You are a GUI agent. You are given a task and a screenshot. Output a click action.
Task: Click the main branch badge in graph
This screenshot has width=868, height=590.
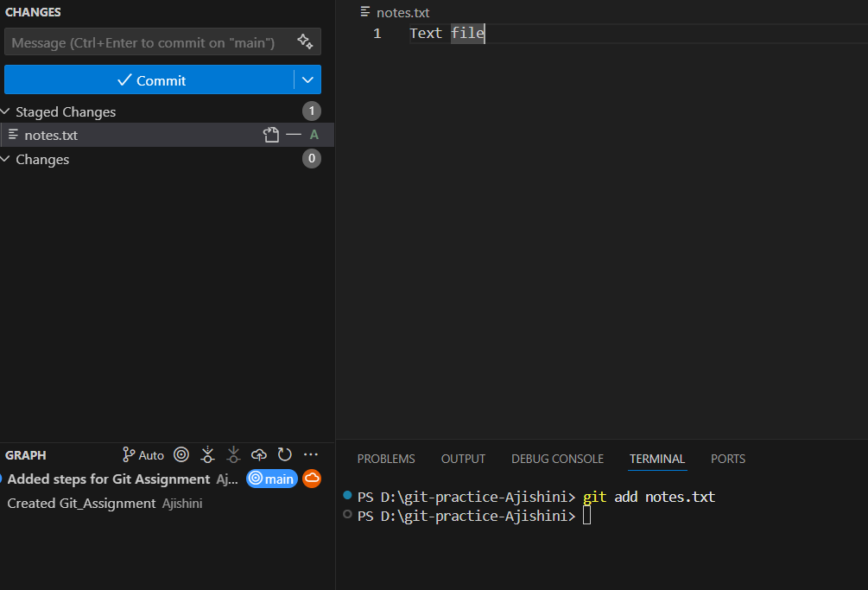[272, 479]
